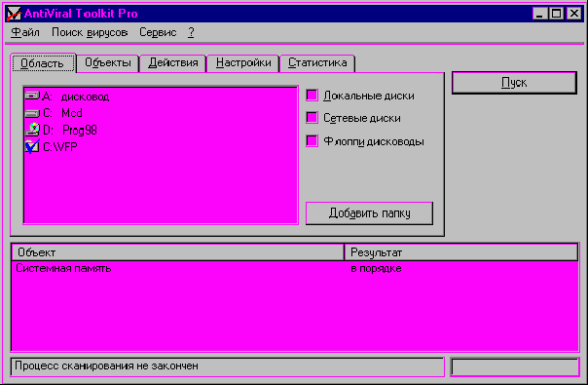Enable the Сетевые диски checkbox

pyautogui.click(x=312, y=118)
